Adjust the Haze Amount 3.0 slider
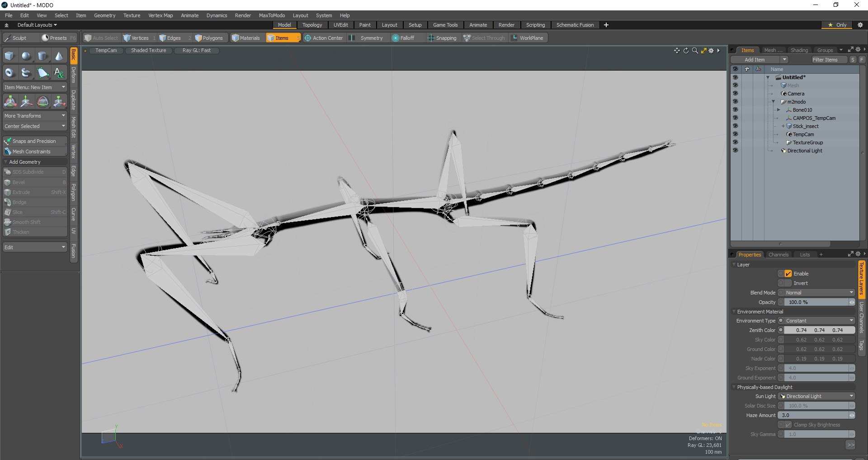 (x=816, y=415)
